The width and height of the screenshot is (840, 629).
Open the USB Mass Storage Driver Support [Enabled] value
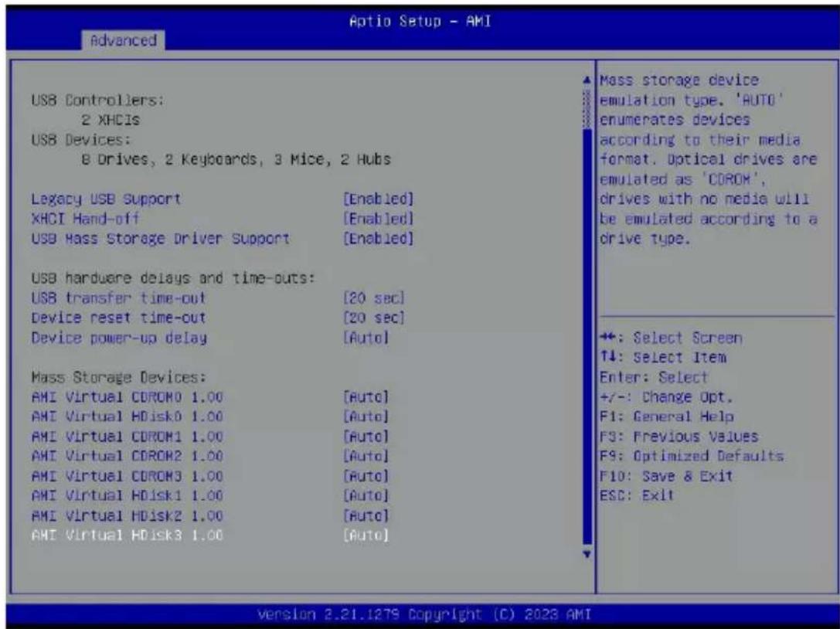point(378,239)
